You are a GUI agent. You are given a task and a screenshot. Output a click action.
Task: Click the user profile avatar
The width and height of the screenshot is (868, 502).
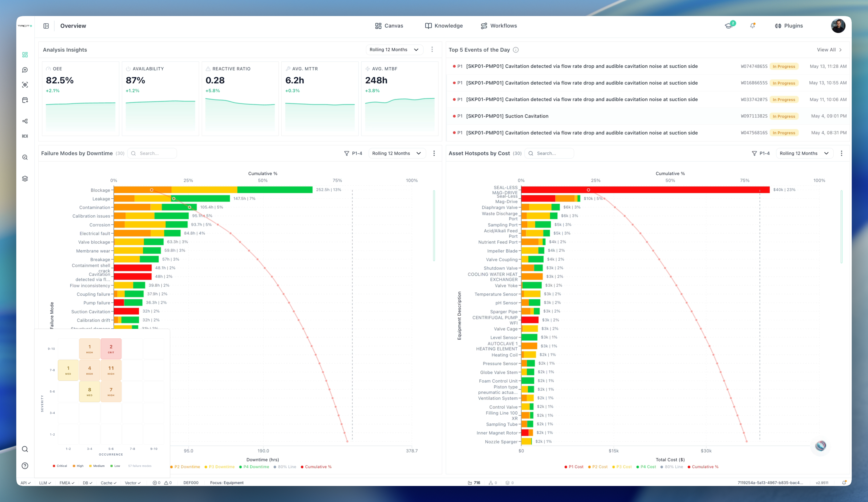tap(838, 26)
